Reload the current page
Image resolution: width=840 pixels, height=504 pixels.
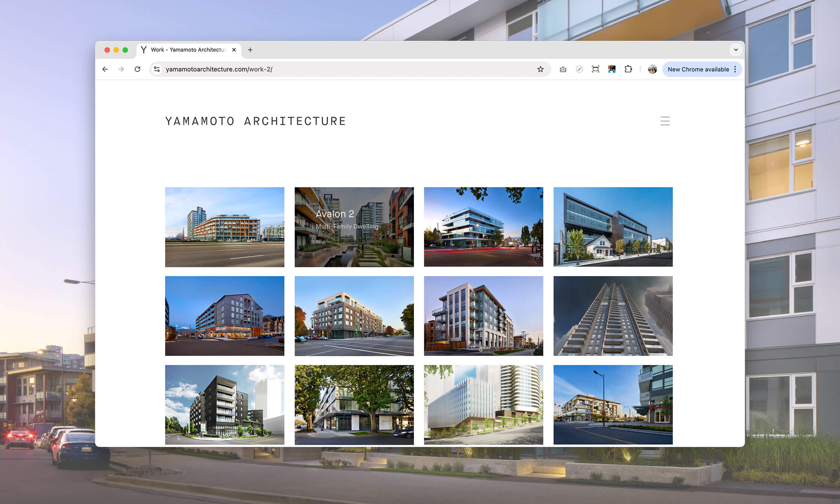click(138, 69)
